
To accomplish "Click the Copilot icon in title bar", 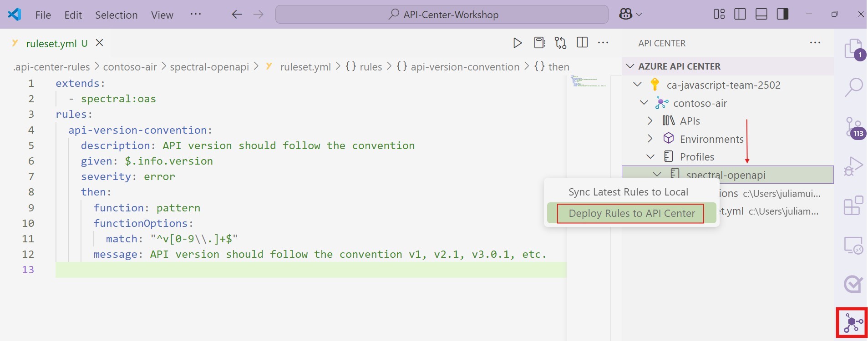I will (x=626, y=15).
